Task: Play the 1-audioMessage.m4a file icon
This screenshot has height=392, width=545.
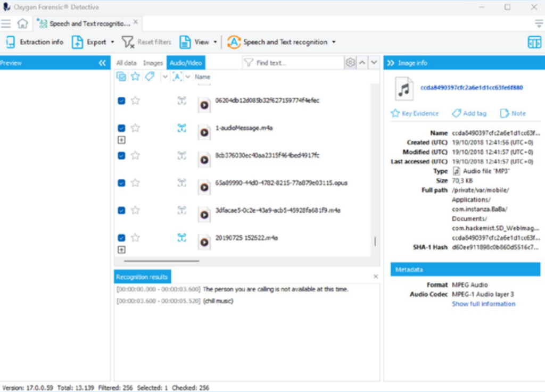Action: tap(204, 132)
